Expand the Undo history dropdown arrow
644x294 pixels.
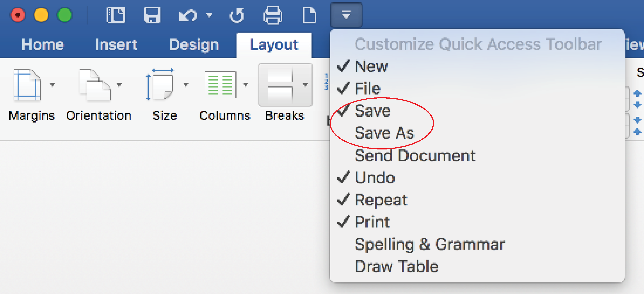pos(209,15)
